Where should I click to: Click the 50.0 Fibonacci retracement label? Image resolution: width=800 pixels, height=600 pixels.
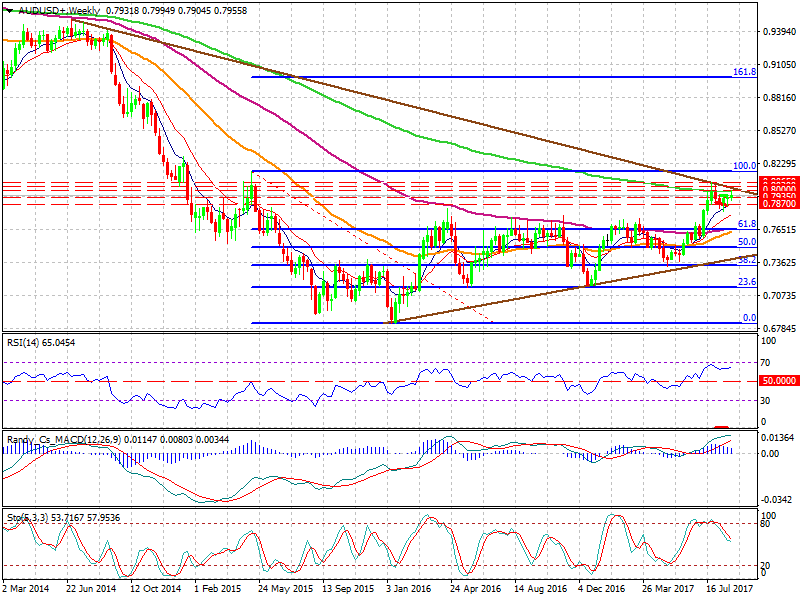click(745, 242)
